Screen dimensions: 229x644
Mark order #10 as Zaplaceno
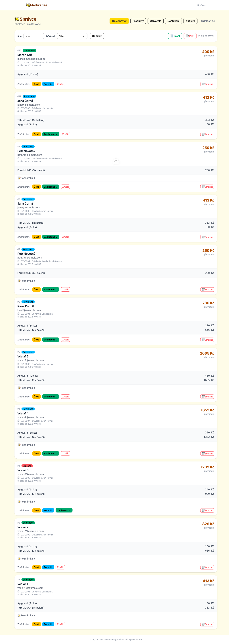tap(51, 134)
